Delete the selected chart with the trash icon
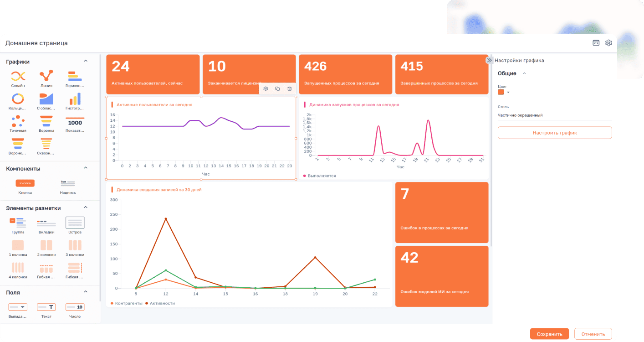The image size is (644, 342). pyautogui.click(x=289, y=88)
